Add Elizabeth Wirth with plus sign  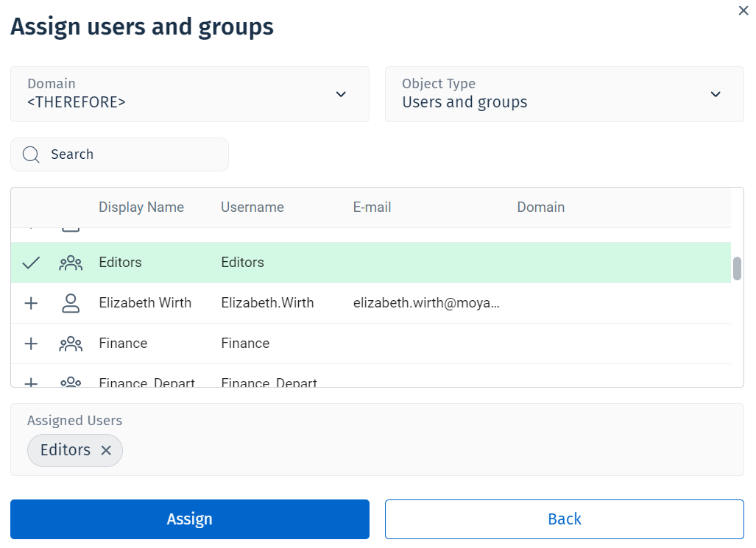[x=31, y=303]
